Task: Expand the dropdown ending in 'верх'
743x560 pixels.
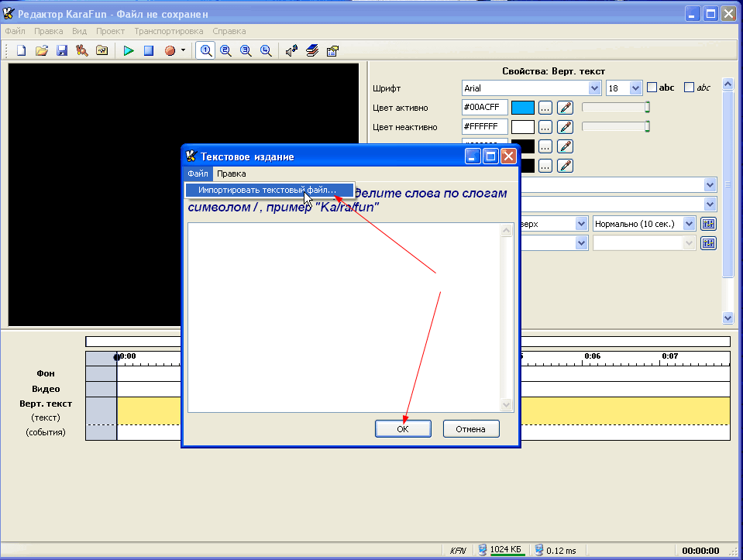Action: tap(581, 224)
